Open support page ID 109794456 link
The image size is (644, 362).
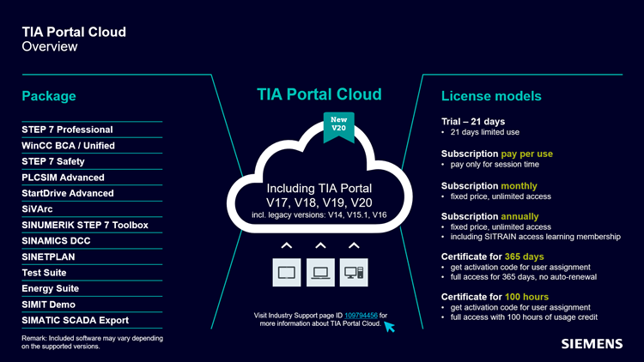(361, 315)
